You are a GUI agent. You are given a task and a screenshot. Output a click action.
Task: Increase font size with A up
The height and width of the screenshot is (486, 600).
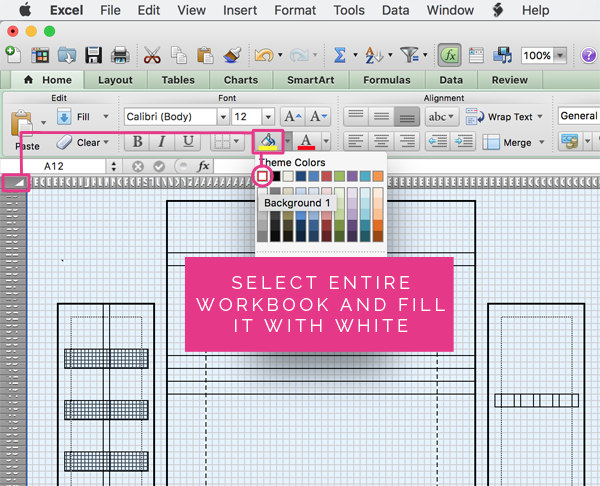(x=293, y=116)
